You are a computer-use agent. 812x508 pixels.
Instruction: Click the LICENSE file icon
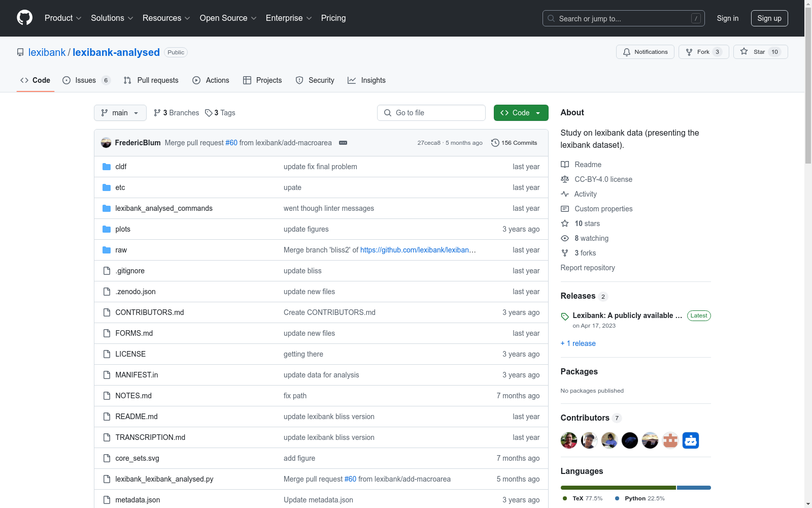click(107, 354)
